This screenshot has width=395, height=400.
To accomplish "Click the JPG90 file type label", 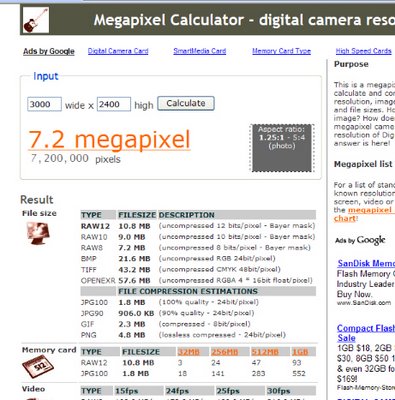I will pos(92,314).
